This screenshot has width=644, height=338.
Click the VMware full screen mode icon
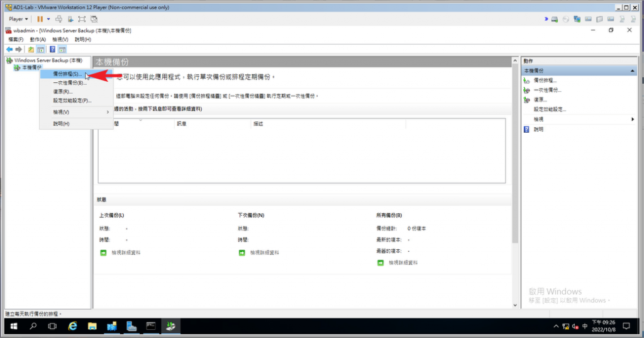(x=82, y=19)
